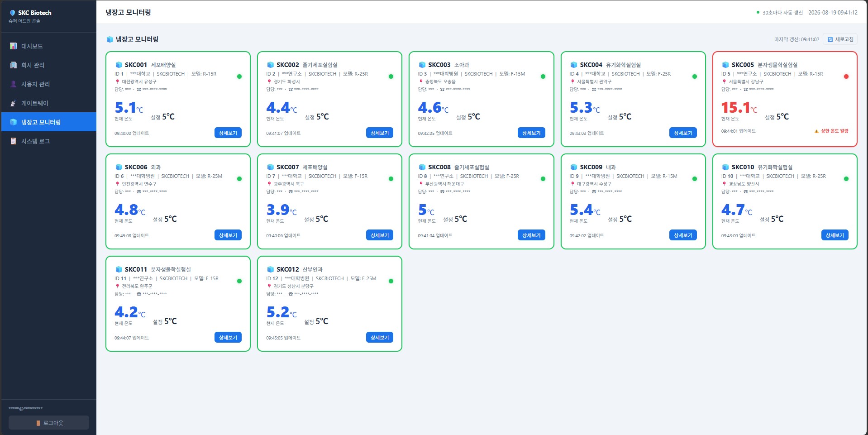Image resolution: width=868 pixels, height=435 pixels.
Task: Click the phone icon on SKC002 card
Action: point(290,89)
